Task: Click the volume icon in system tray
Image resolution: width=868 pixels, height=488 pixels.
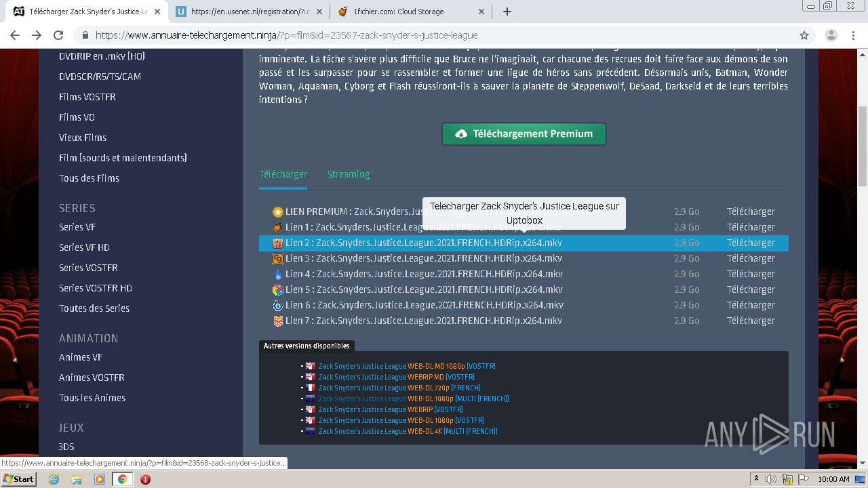Action: [x=770, y=479]
